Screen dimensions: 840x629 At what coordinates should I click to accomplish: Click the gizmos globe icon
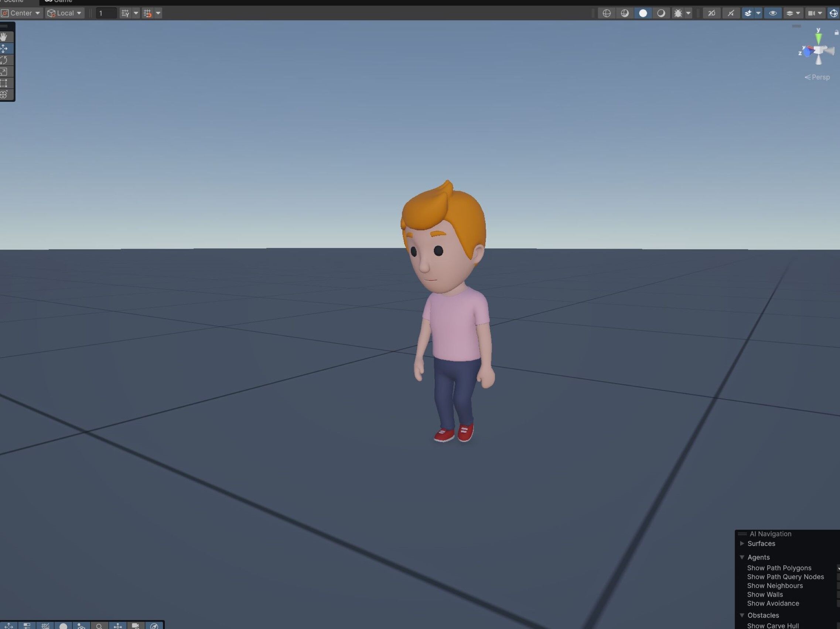pos(834,13)
